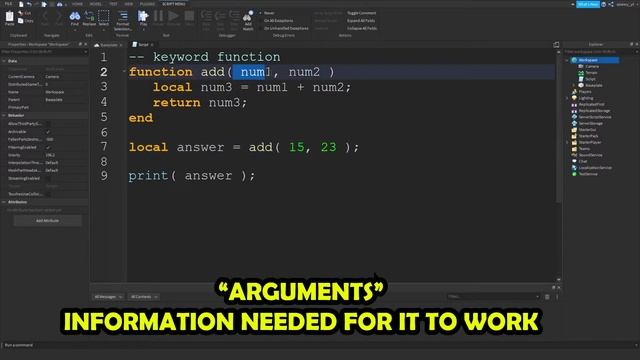The image size is (640, 360).
Task: Open the All Contexts output dropdown
Action: pos(144,297)
